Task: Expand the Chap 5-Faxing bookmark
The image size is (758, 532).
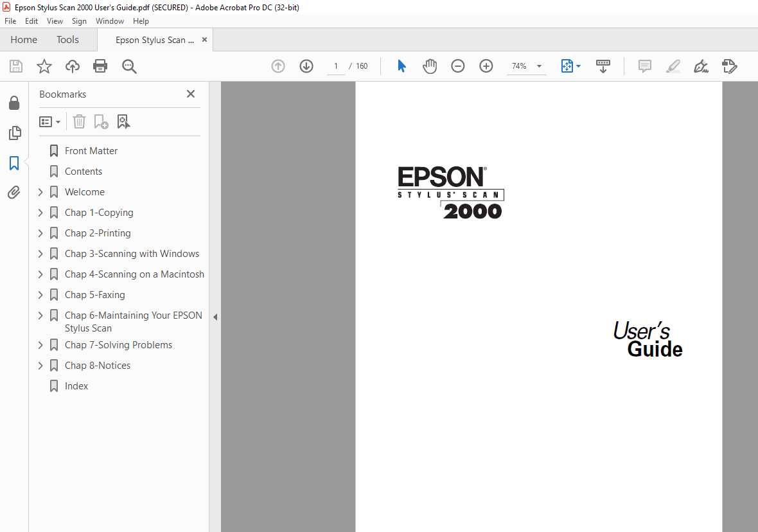Action: coord(40,295)
